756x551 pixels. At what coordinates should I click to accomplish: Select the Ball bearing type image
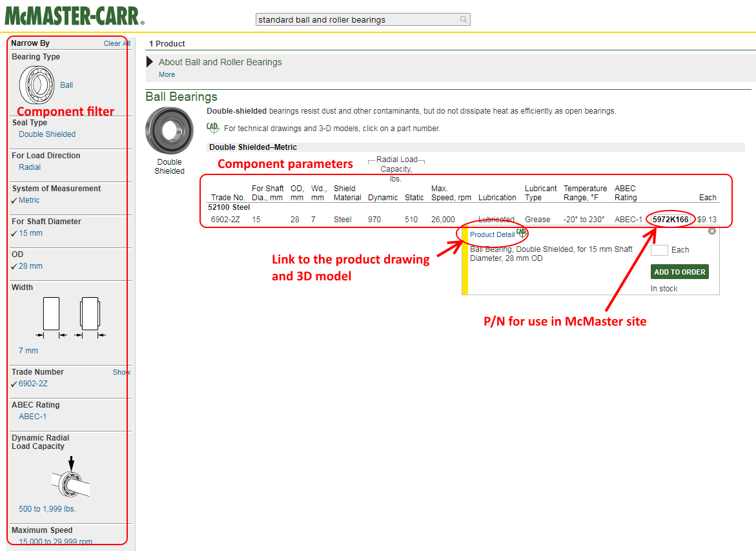[x=37, y=85]
